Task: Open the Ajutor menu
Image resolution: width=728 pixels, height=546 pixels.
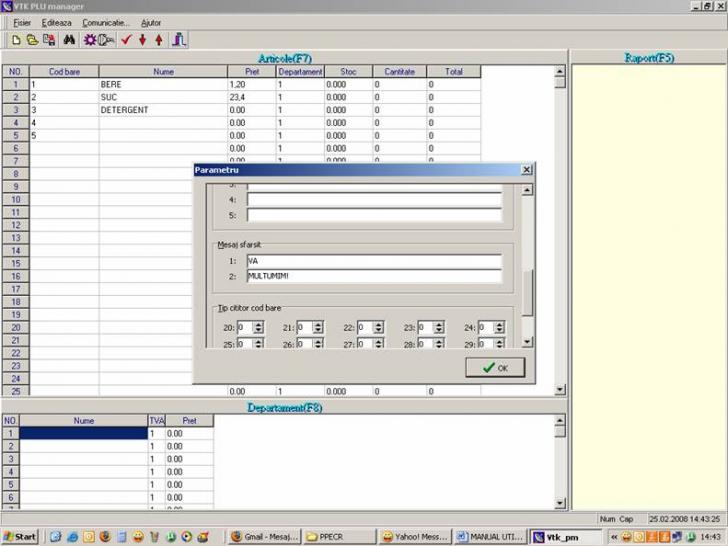Action: click(x=151, y=22)
